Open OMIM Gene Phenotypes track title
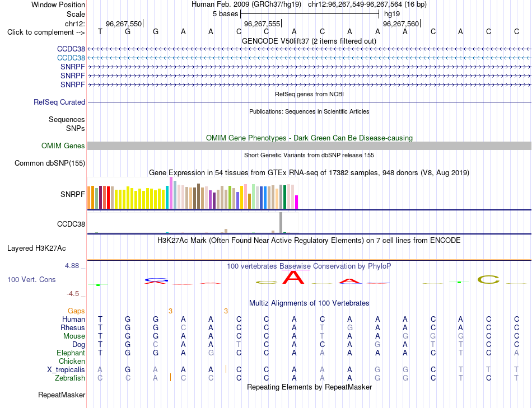 (x=309, y=138)
